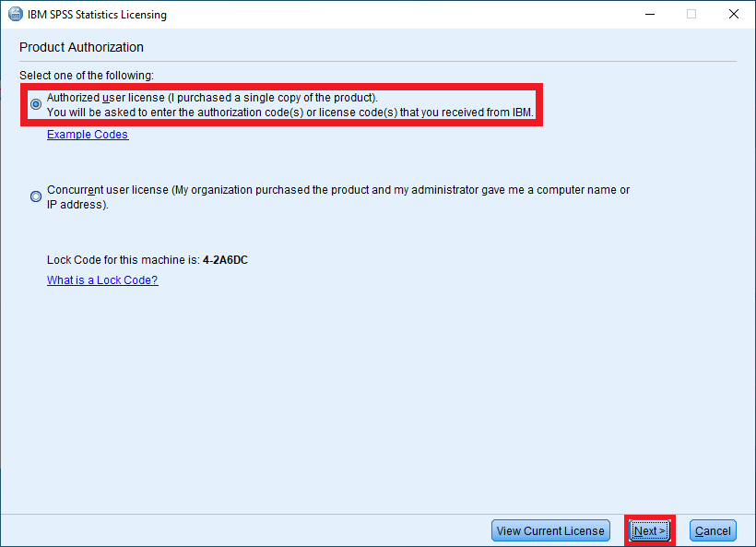Click the 'IBM SPSS Statistics Licensing' title text
Screen dimensions: 756x547
click(x=97, y=15)
